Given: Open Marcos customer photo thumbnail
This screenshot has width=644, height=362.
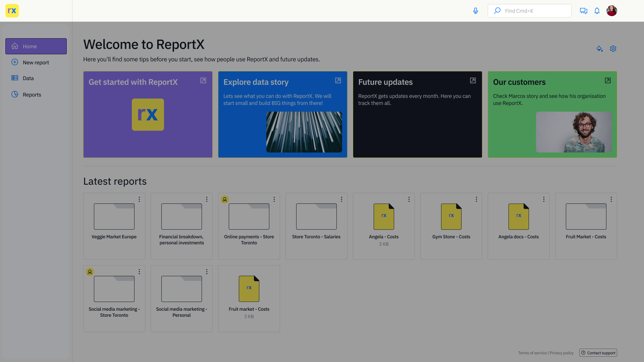Looking at the screenshot, I should [x=574, y=132].
